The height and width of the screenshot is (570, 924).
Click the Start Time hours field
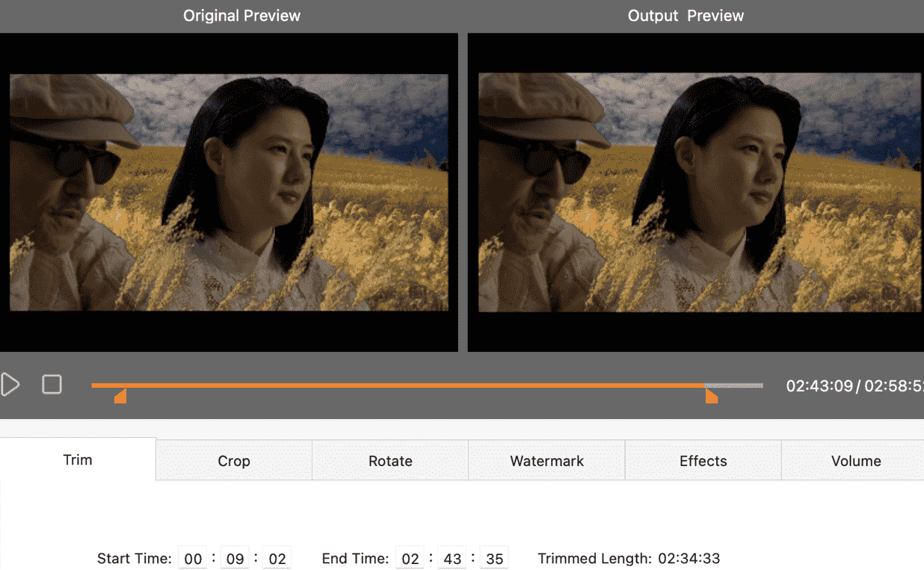[x=193, y=559]
